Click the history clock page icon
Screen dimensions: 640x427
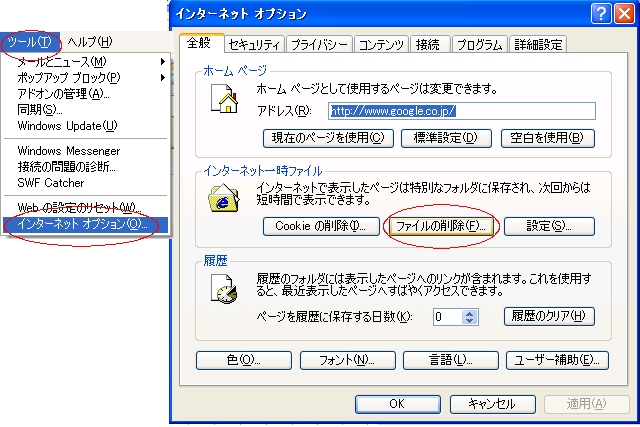(x=223, y=289)
